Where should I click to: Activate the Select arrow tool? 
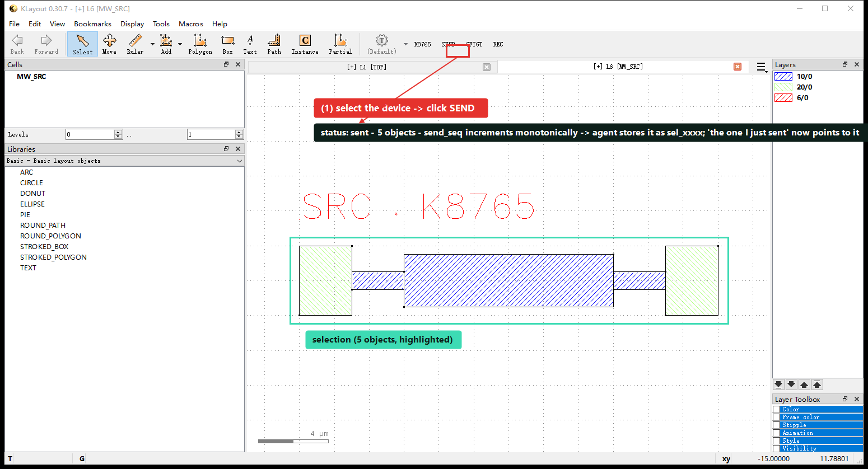(82, 44)
